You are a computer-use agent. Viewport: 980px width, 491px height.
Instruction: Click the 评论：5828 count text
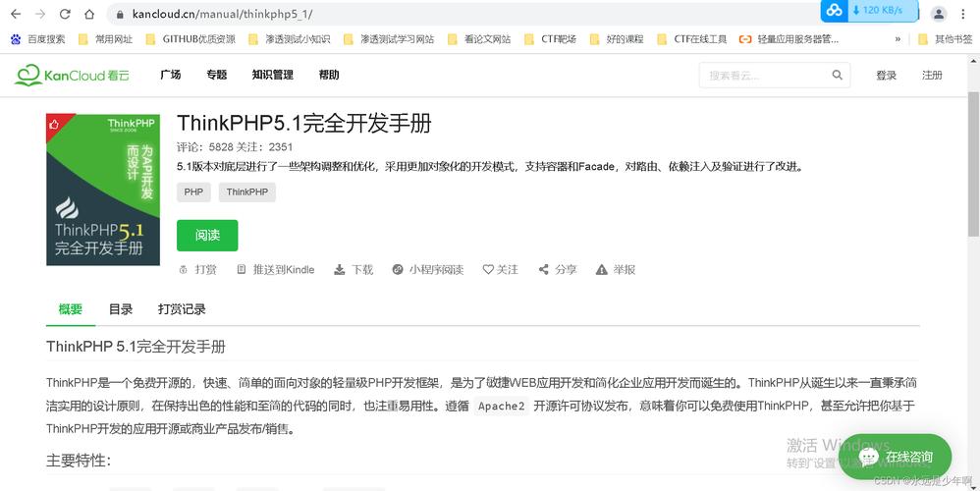(x=204, y=147)
